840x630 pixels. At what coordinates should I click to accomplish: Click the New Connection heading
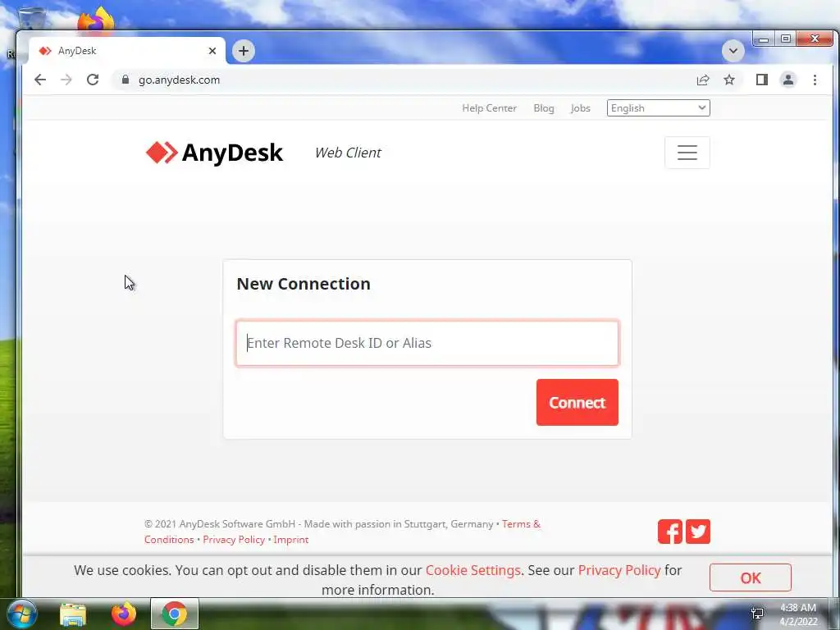click(304, 283)
